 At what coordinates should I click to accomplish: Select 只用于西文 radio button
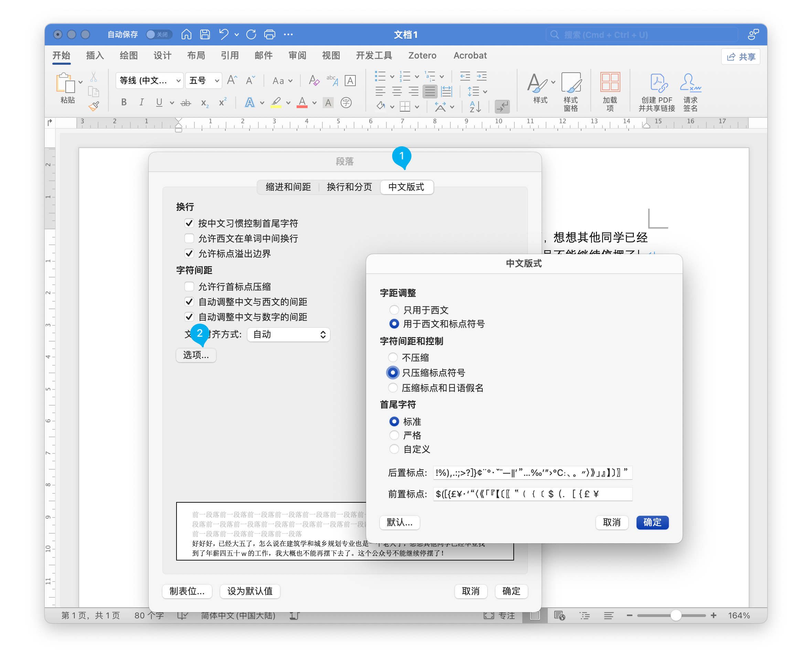coord(394,310)
